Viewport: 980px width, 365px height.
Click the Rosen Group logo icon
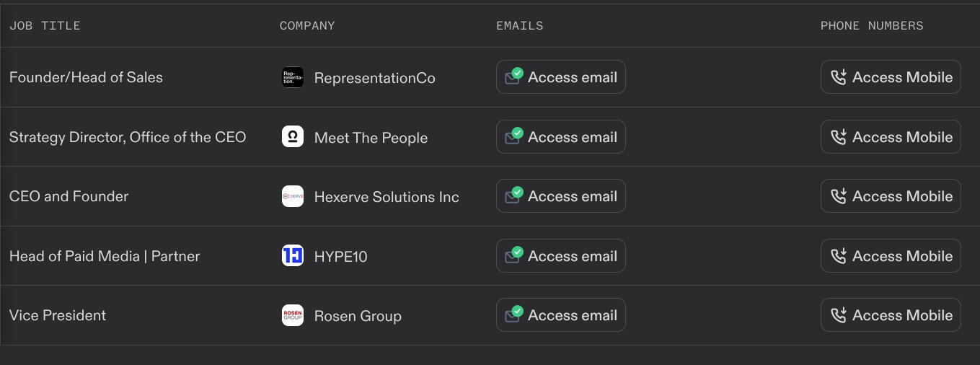click(293, 315)
